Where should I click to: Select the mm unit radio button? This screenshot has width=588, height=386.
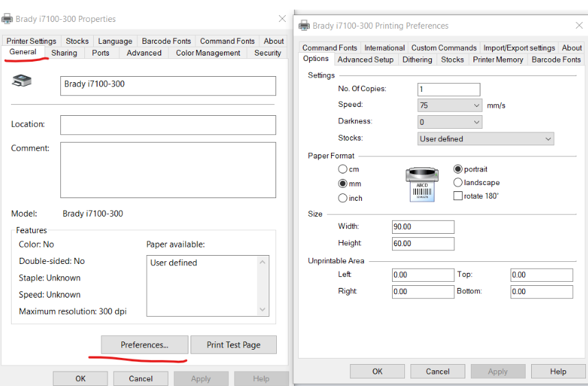[343, 184]
